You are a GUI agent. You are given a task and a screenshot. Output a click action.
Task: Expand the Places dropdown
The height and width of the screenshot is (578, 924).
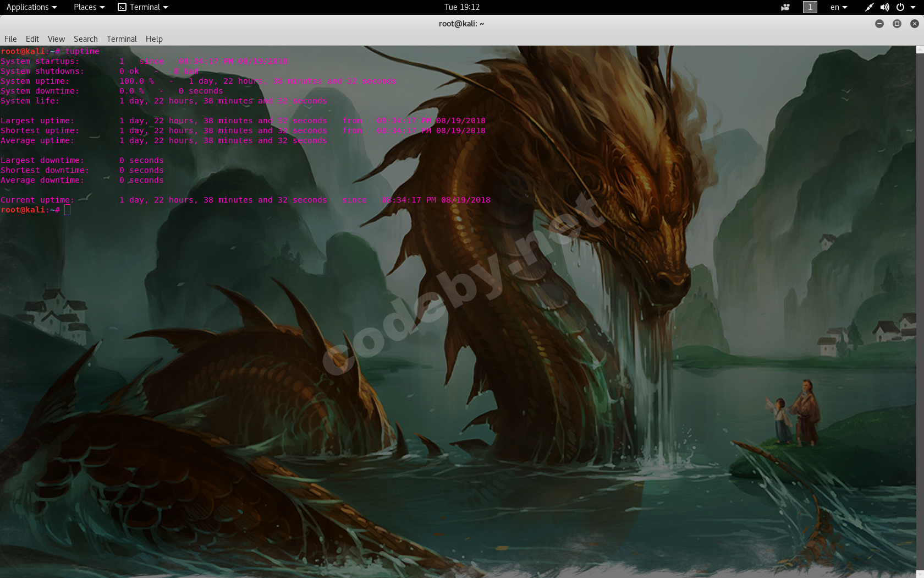(89, 7)
